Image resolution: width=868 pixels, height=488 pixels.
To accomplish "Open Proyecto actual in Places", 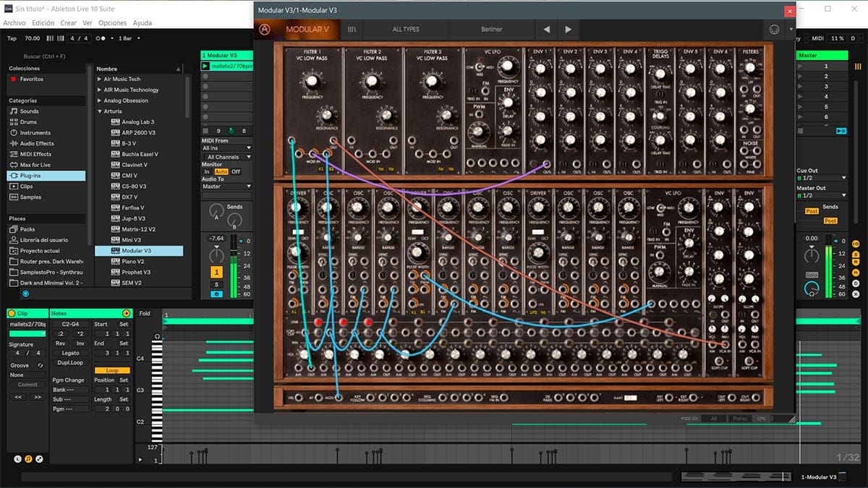I will click(46, 251).
